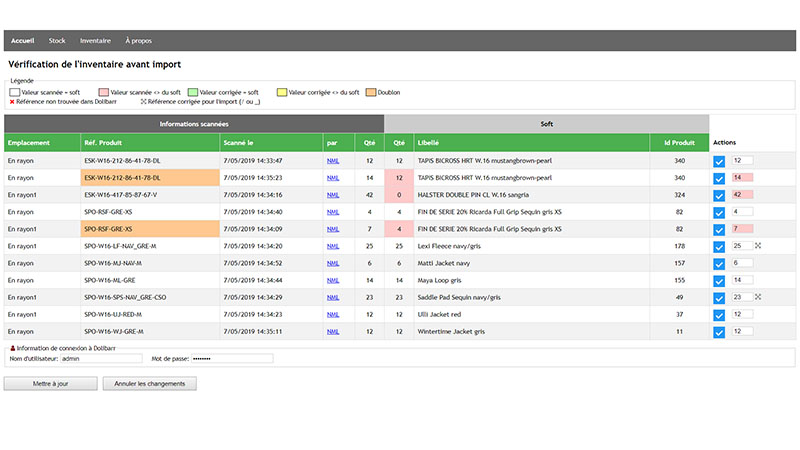Edit quantity field for Matti Jacket navy
Viewport: 800px width, 450px height.
(x=742, y=263)
